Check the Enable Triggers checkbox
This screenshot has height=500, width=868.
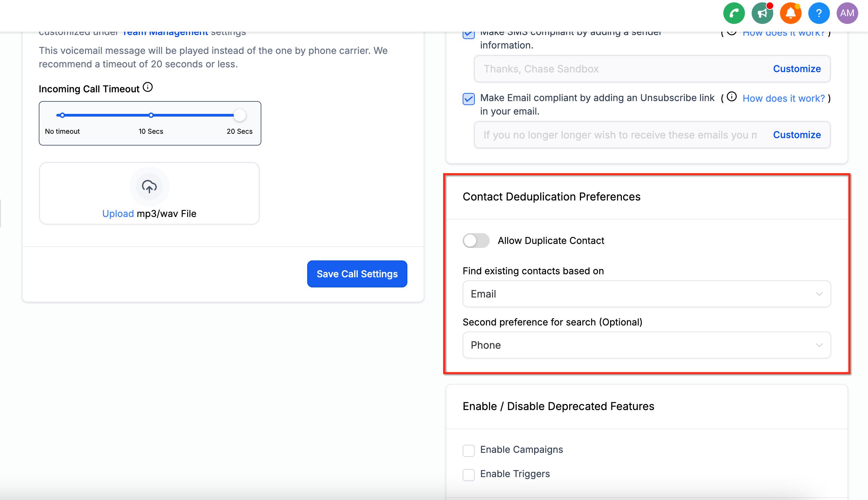point(469,475)
